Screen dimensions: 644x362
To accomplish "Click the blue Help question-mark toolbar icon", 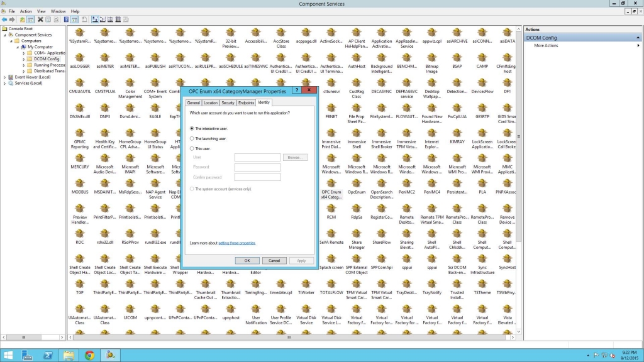I will pyautogui.click(x=66, y=19).
